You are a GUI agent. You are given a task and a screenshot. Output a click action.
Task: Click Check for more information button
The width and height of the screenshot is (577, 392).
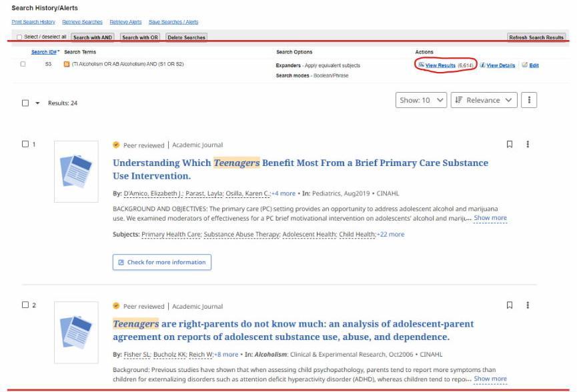[x=162, y=262]
